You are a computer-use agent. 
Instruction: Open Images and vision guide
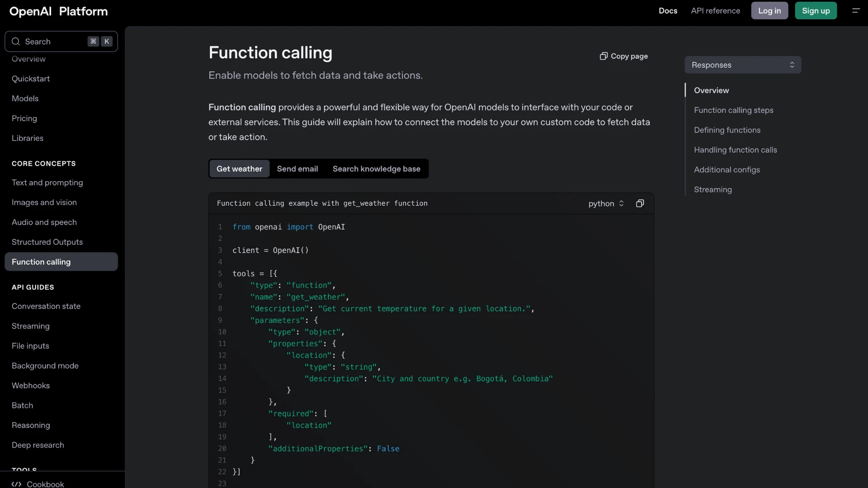click(x=44, y=202)
